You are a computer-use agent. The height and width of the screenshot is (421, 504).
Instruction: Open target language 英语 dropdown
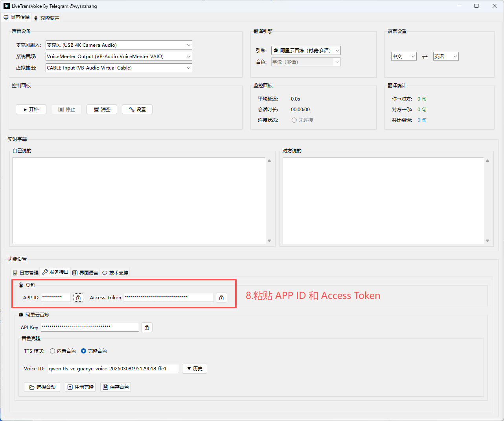click(446, 57)
